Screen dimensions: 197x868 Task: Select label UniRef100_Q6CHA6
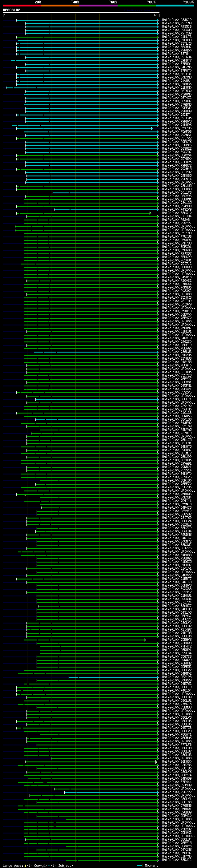pos(177,737)
